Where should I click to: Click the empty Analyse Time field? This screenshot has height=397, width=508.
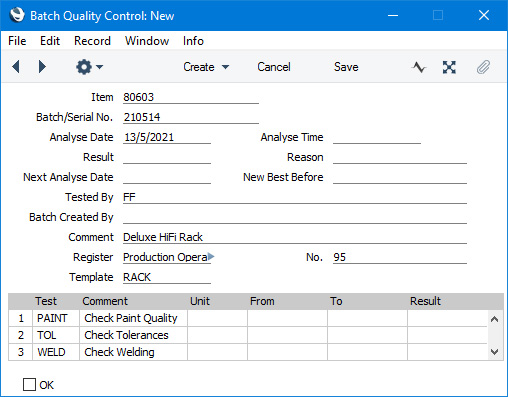click(x=377, y=137)
